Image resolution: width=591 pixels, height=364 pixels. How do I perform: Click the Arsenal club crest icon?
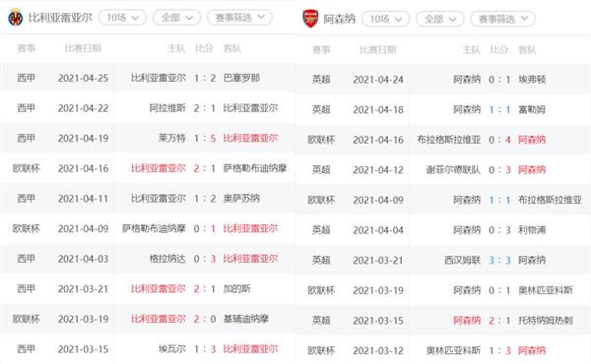pos(310,19)
